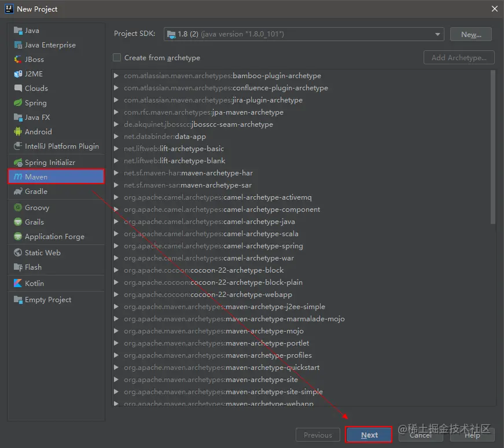Expand maven-archetype-quickstart node
504x448 pixels.
point(116,368)
